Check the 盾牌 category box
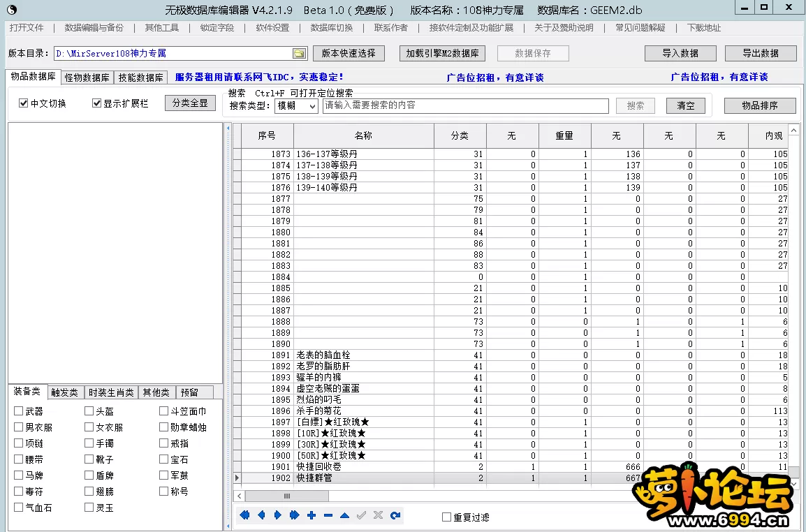Viewport: 806px width, 532px height. click(89, 475)
